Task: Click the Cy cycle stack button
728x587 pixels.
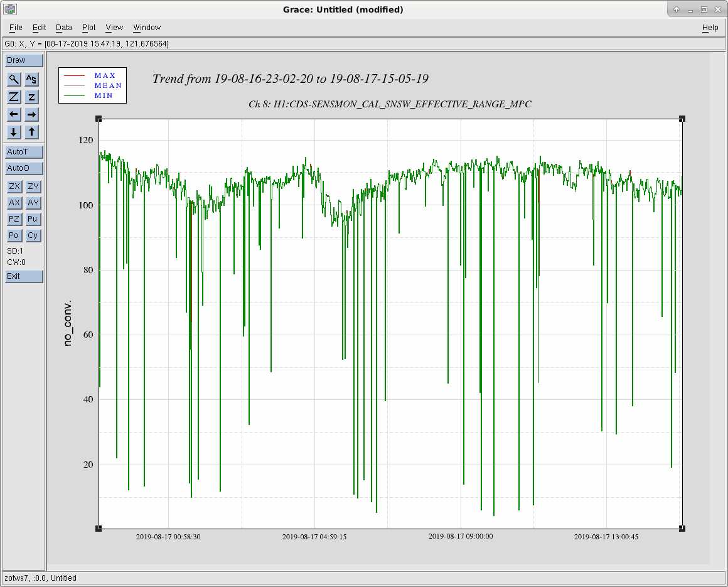Action: [33, 235]
